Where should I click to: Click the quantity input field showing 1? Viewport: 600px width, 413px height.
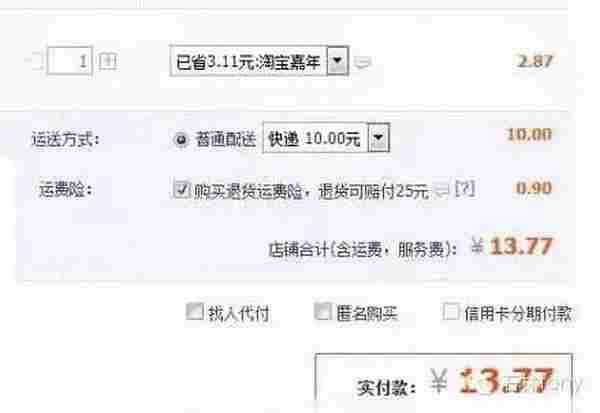pos(69,60)
